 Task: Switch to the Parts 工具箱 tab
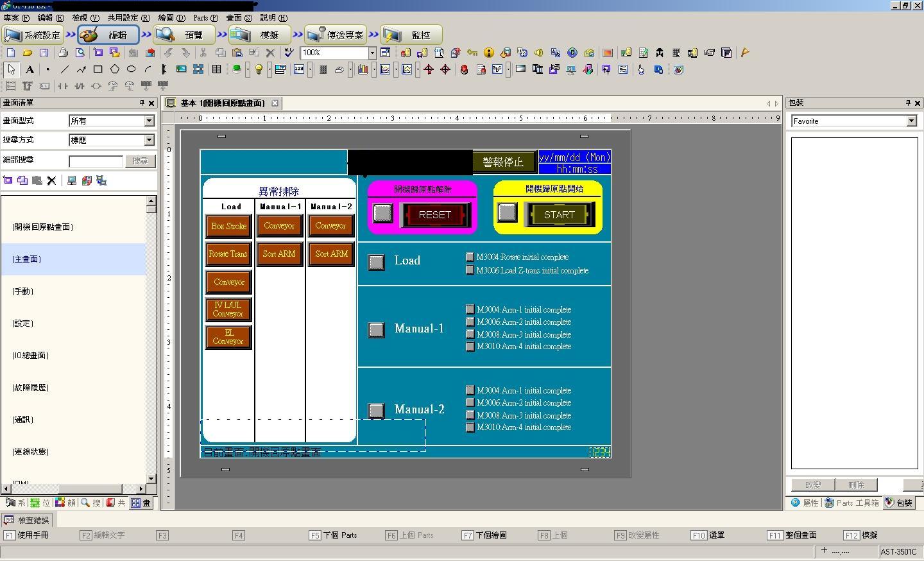pyautogui.click(x=853, y=503)
